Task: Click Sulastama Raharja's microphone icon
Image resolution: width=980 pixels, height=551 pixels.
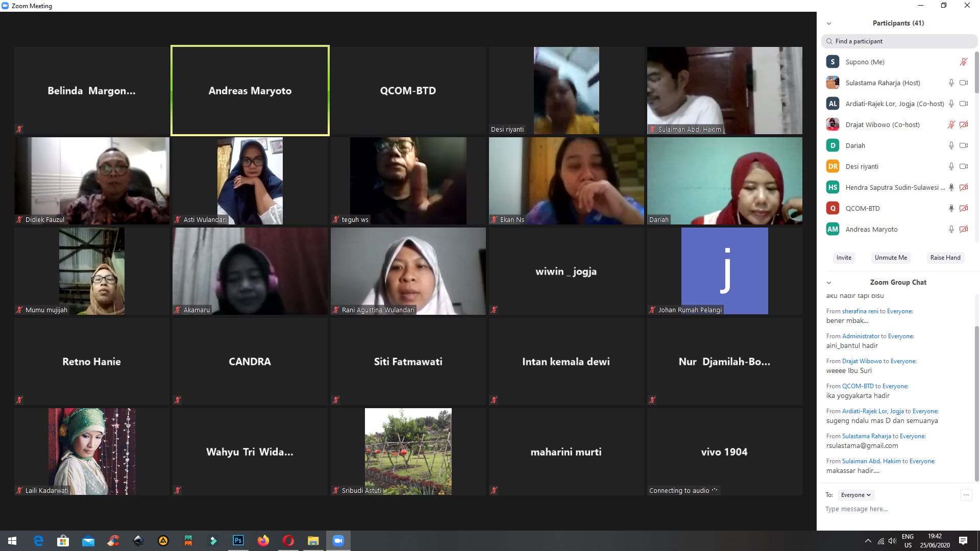Action: tap(951, 83)
